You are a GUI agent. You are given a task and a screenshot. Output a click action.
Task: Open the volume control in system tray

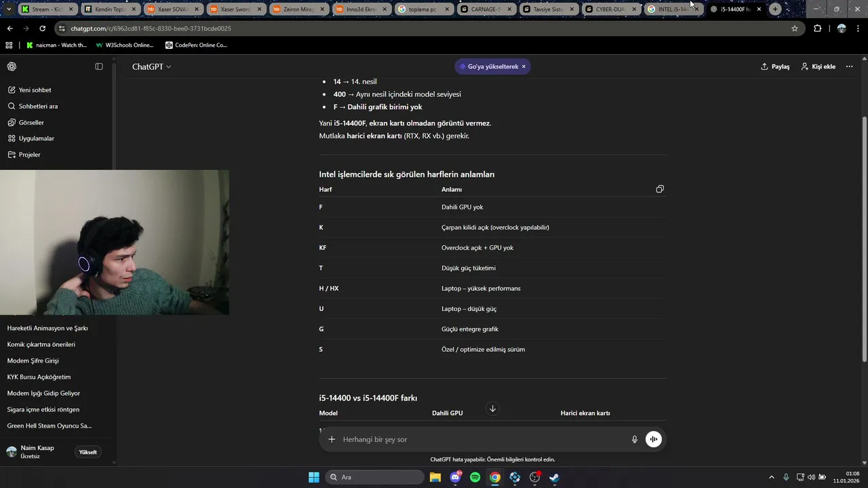pyautogui.click(x=812, y=477)
